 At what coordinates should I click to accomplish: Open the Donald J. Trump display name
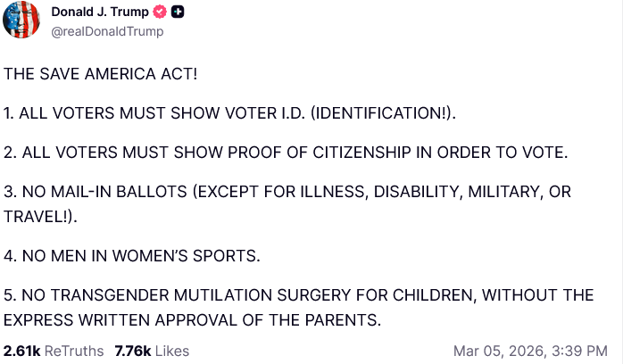pos(100,12)
